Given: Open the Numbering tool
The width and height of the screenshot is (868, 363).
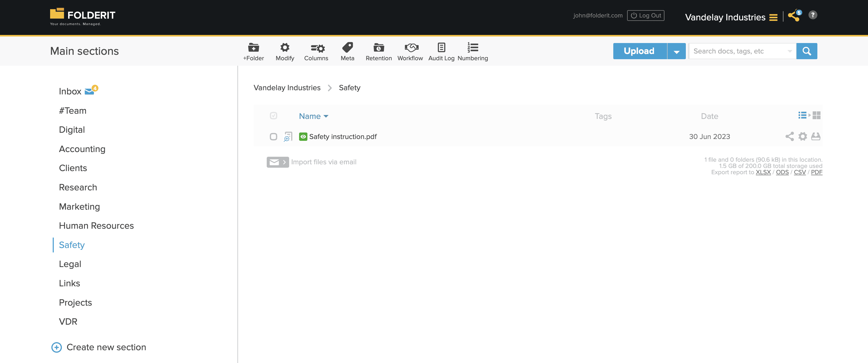Looking at the screenshot, I should click(x=472, y=52).
